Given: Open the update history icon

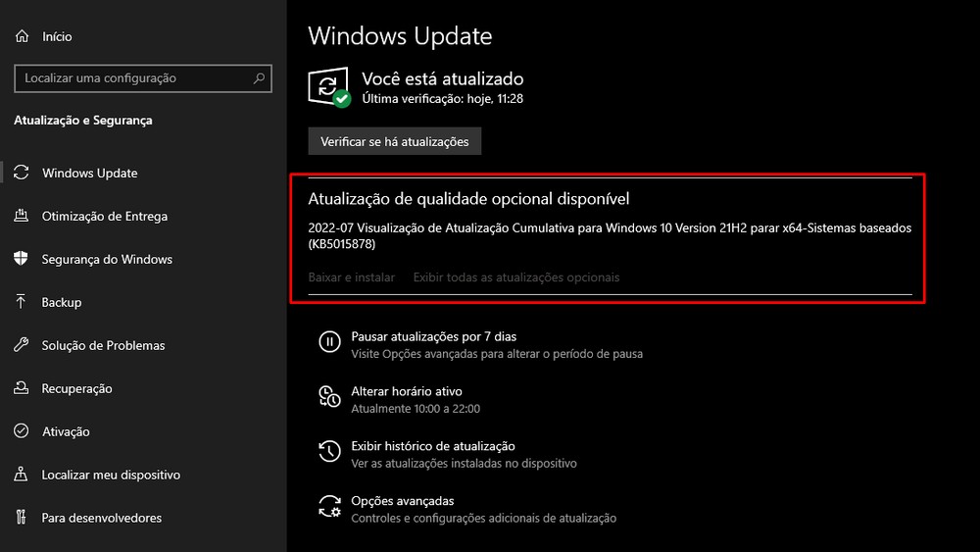Looking at the screenshot, I should tap(329, 451).
